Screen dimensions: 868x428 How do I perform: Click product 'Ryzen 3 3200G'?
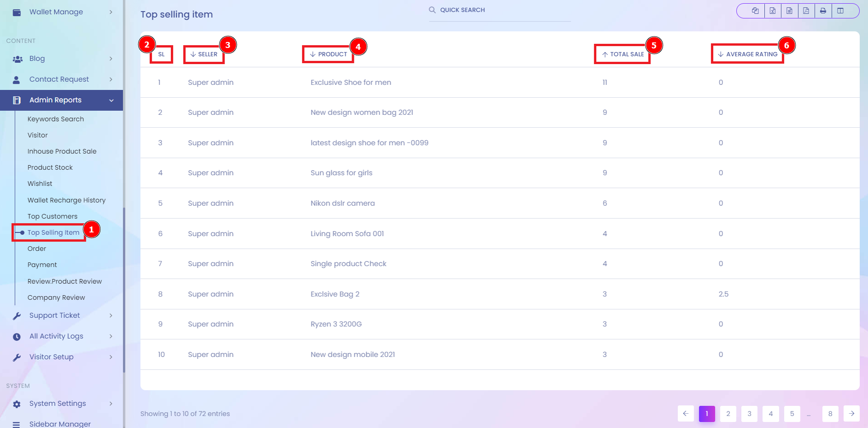point(336,324)
